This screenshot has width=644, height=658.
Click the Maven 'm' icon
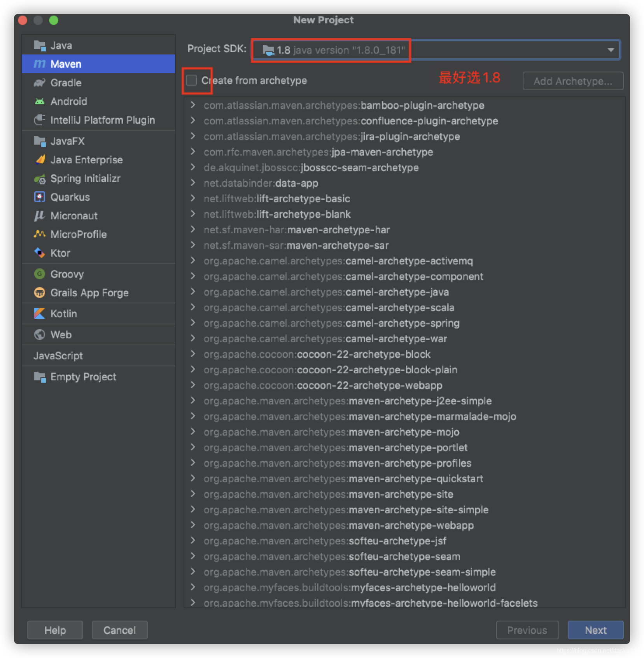[40, 64]
